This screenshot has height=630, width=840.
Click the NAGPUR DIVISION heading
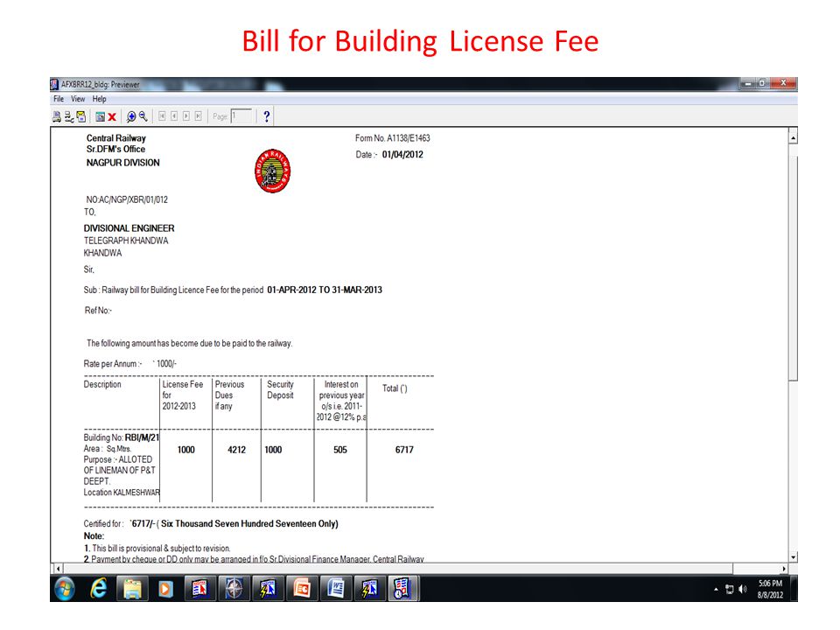(123, 163)
